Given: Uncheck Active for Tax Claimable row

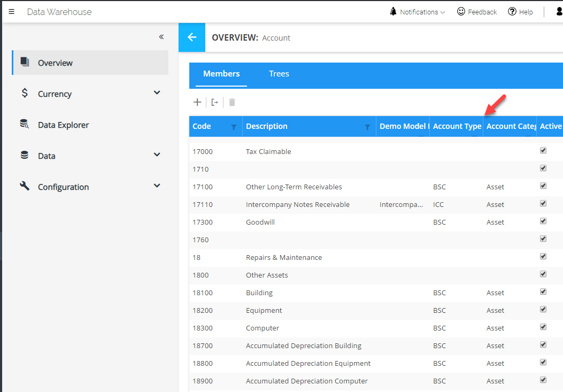Looking at the screenshot, I should (x=543, y=151).
